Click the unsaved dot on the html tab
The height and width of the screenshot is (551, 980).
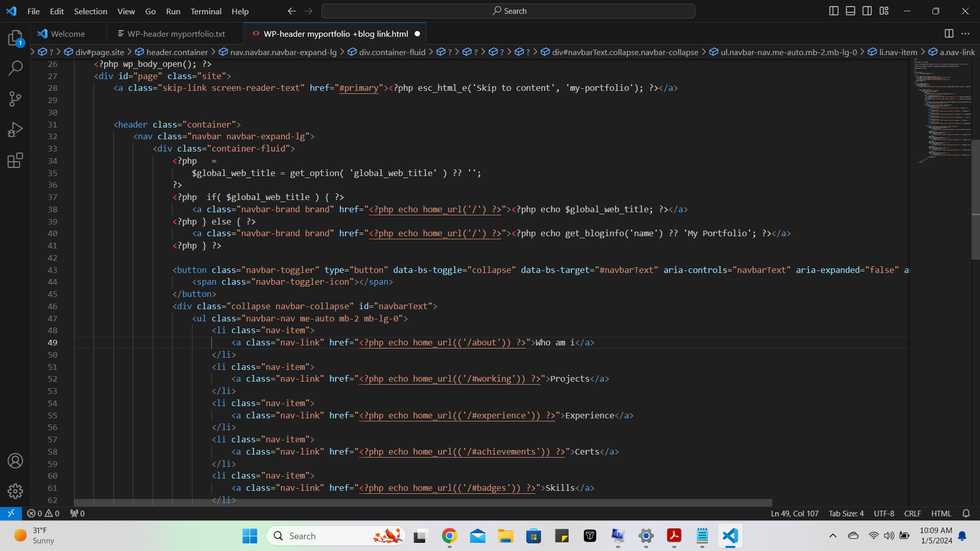(417, 34)
